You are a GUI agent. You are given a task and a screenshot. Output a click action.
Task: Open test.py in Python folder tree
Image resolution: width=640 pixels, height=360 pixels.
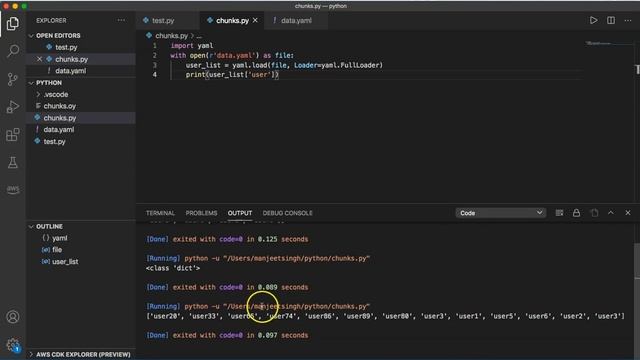(54, 142)
